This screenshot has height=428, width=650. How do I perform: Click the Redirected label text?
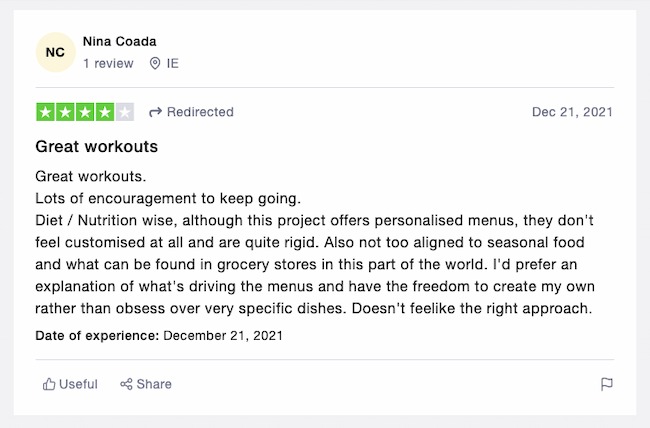click(200, 112)
